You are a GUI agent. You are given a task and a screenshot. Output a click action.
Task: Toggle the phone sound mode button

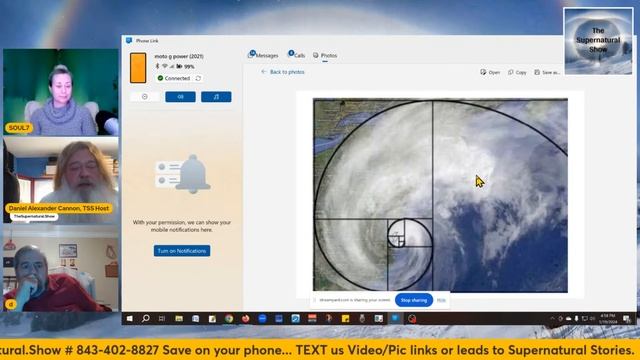point(180,97)
